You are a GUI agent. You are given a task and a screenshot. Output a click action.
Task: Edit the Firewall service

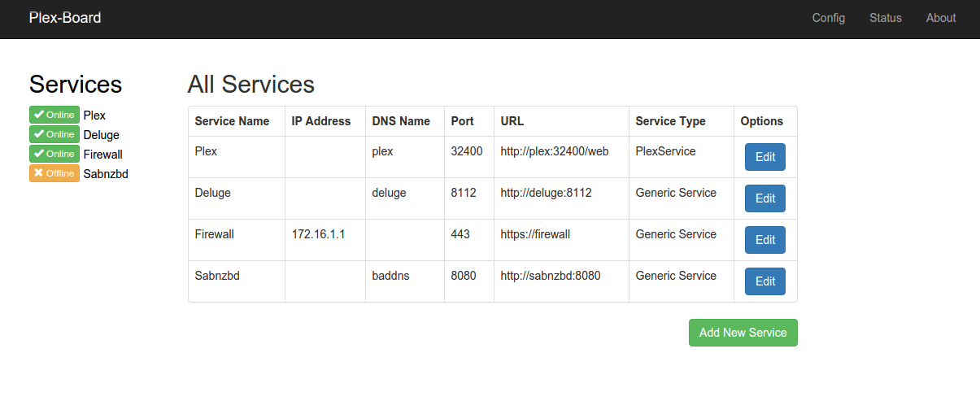[x=765, y=240]
